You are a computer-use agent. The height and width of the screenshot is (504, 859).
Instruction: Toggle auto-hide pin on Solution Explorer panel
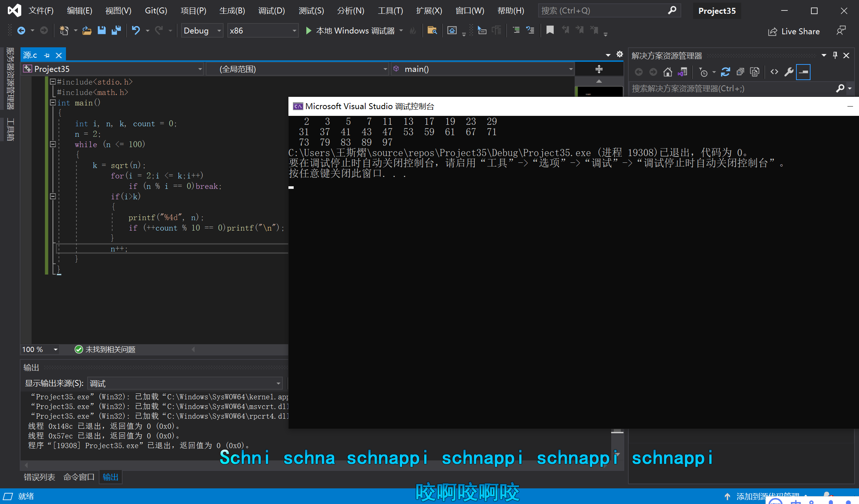[x=835, y=56]
